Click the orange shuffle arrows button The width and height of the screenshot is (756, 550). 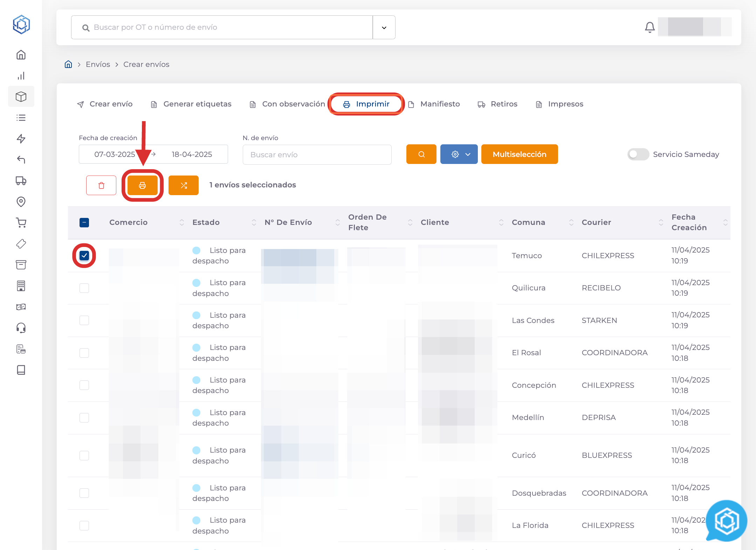click(184, 185)
